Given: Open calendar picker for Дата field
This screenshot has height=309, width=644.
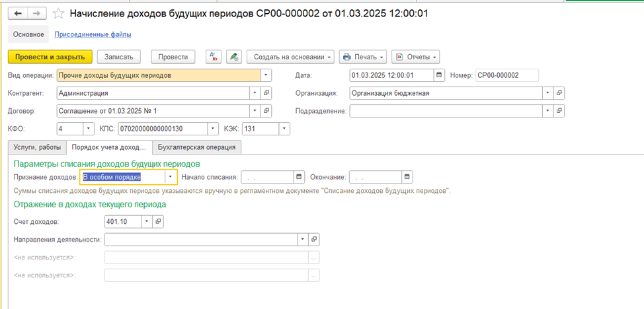Looking at the screenshot, I should click(x=439, y=75).
